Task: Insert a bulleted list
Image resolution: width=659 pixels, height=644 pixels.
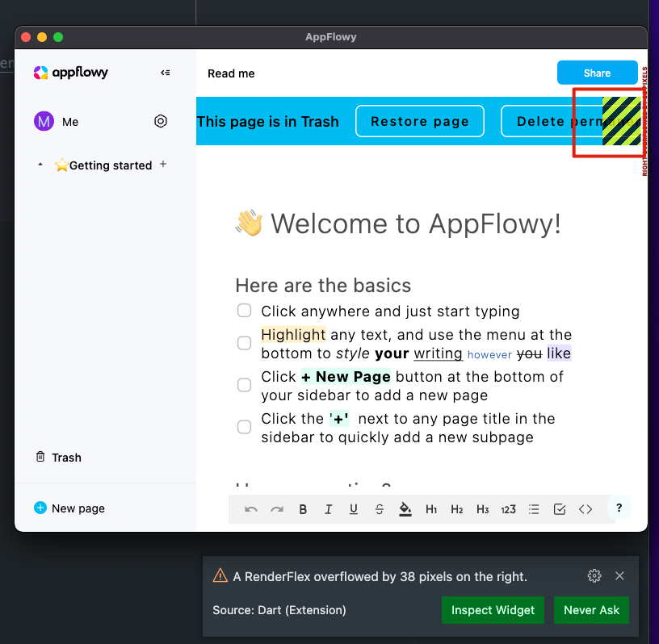Action: click(x=534, y=509)
